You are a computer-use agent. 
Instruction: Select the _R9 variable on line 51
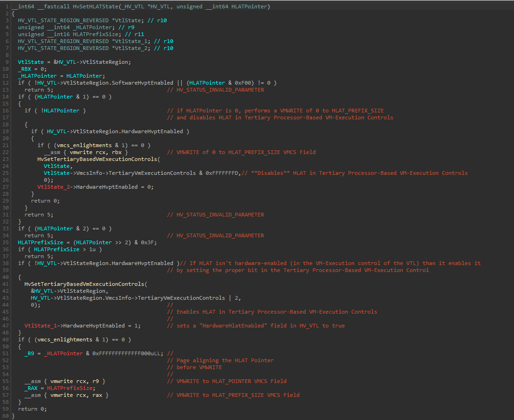(x=29, y=353)
